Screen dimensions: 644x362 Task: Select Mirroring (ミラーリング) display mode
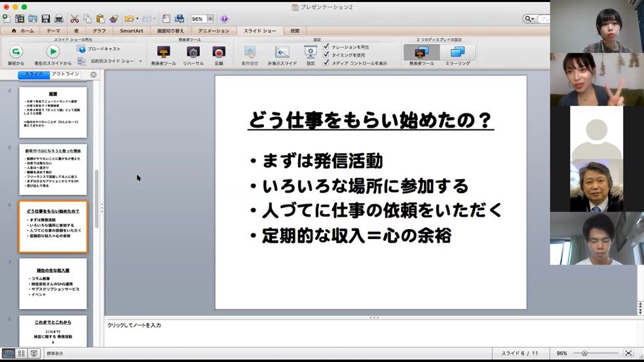tap(457, 52)
